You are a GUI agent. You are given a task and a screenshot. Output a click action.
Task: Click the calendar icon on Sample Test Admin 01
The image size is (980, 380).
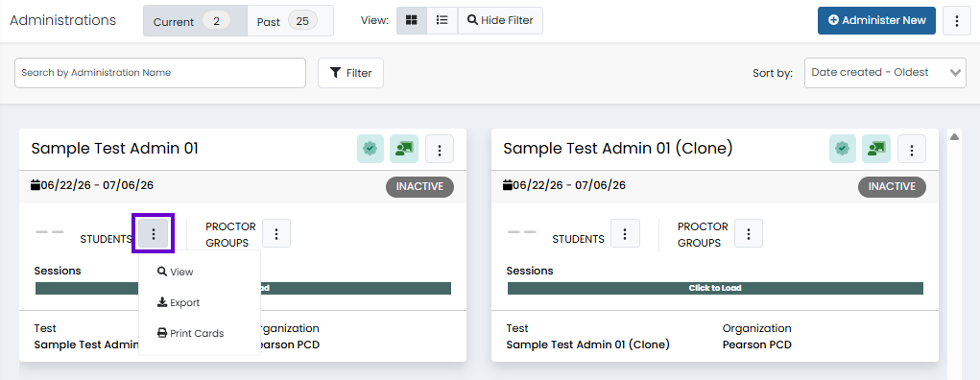tap(36, 185)
